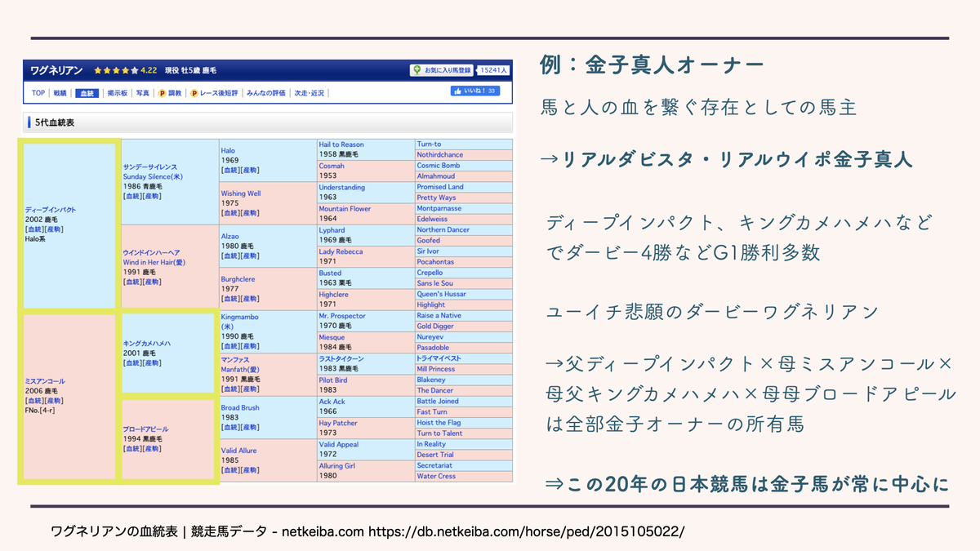Image resolution: width=980 pixels, height=551 pixels.
Task: Open the 掲示板 tab
Action: (117, 93)
